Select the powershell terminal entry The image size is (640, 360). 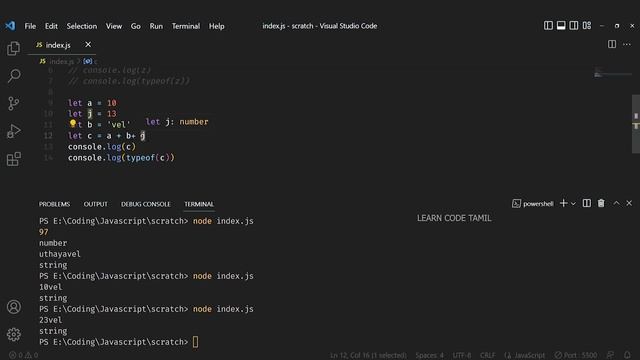[533, 204]
